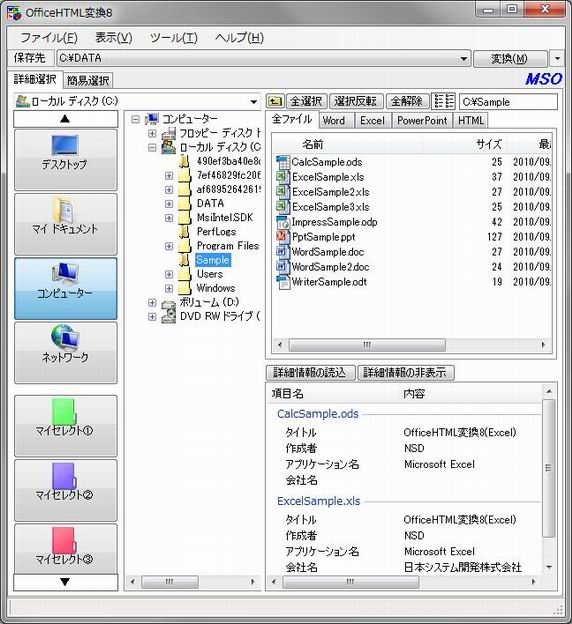
Task: Open the ローカル ディスク (C:) drive dropdown
Action: [254, 102]
